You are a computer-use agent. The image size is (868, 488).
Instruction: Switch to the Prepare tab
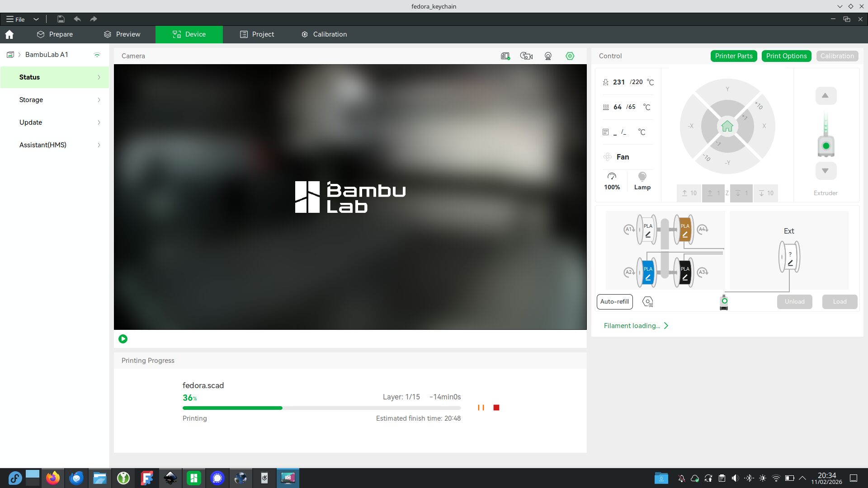55,34
